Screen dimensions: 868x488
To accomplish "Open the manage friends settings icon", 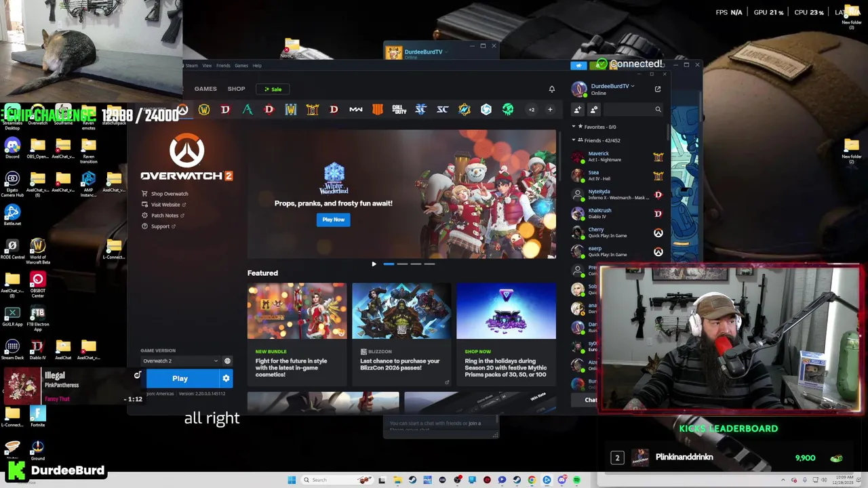I will coord(594,109).
